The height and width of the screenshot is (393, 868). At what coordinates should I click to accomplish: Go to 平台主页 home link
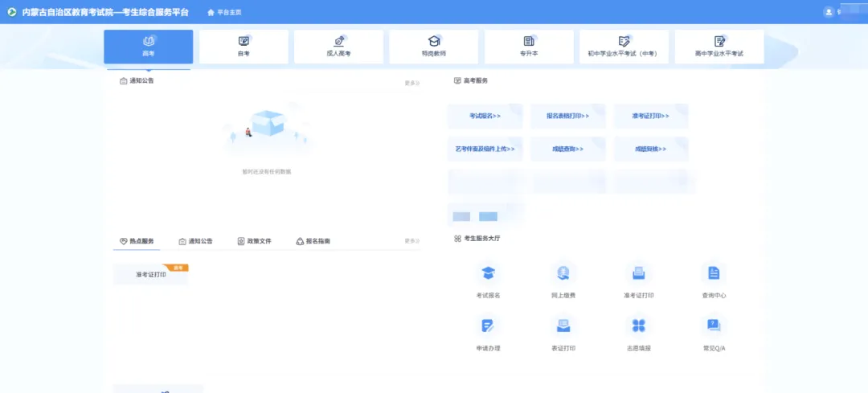pyautogui.click(x=224, y=12)
